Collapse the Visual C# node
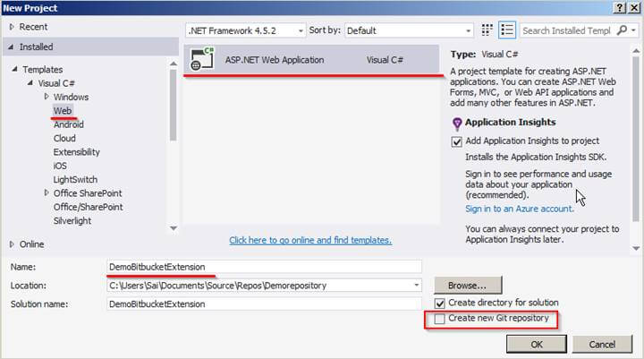 (x=30, y=83)
